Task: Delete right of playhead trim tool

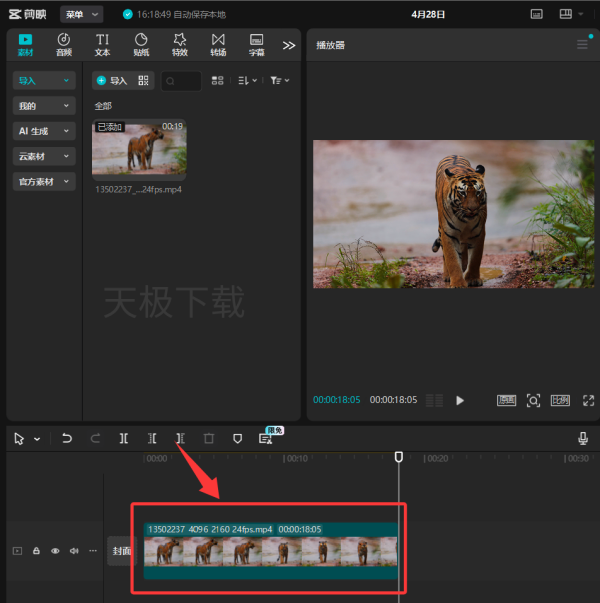Action: point(180,438)
